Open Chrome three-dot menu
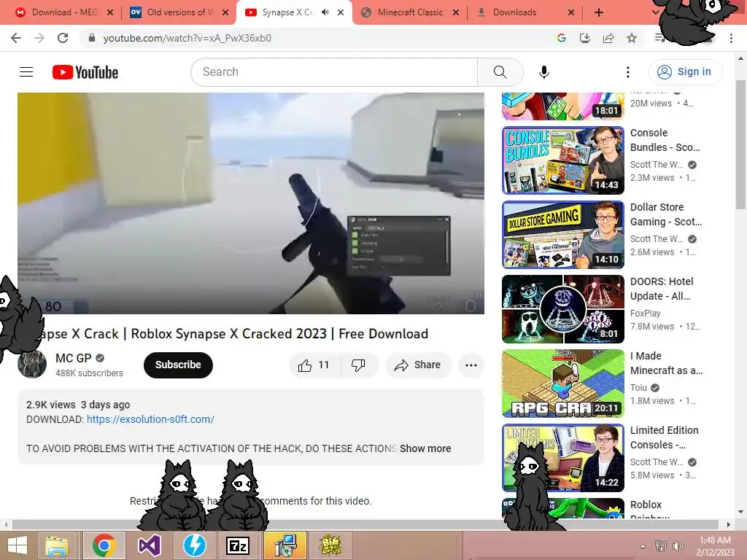The width and height of the screenshot is (747, 560). click(731, 38)
